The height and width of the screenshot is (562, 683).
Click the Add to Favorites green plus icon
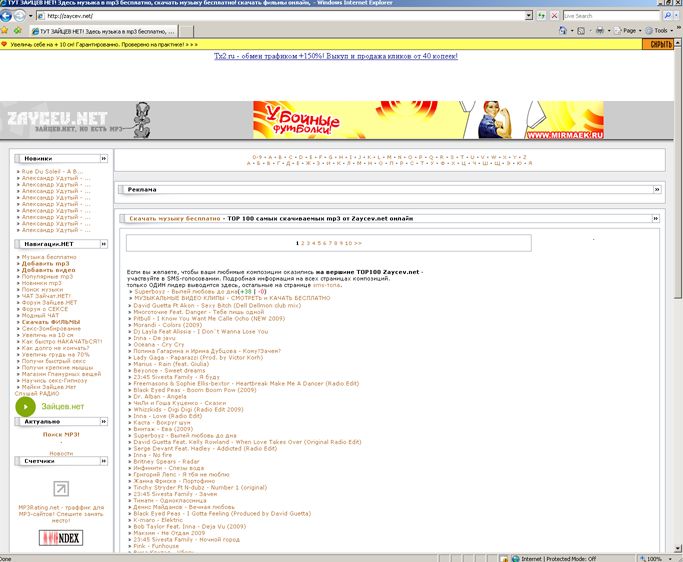[x=18, y=30]
